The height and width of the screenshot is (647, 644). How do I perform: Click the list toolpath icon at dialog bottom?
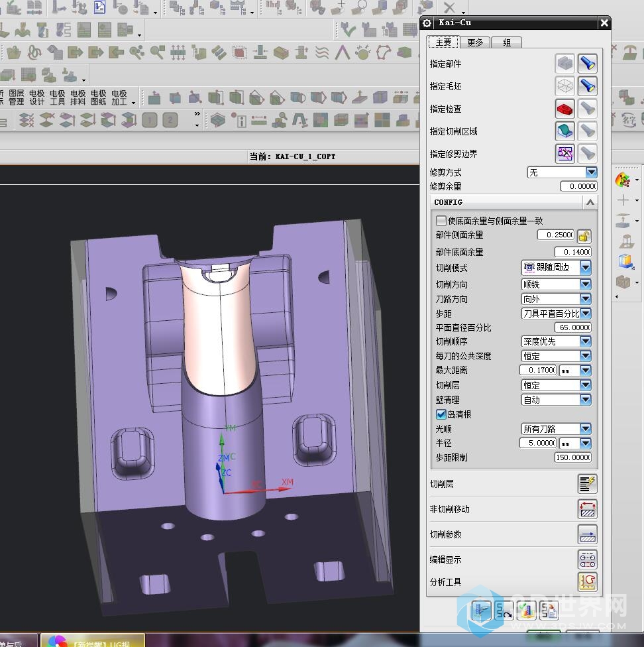coord(549,611)
